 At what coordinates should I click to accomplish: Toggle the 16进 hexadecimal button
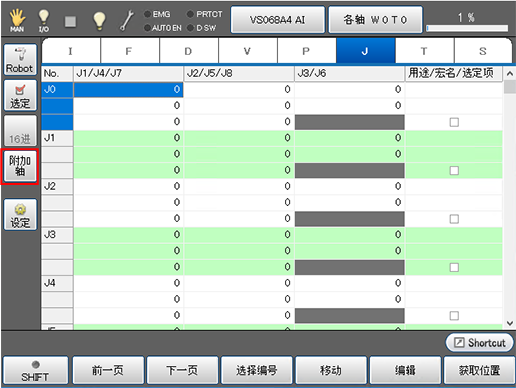pyautogui.click(x=20, y=131)
